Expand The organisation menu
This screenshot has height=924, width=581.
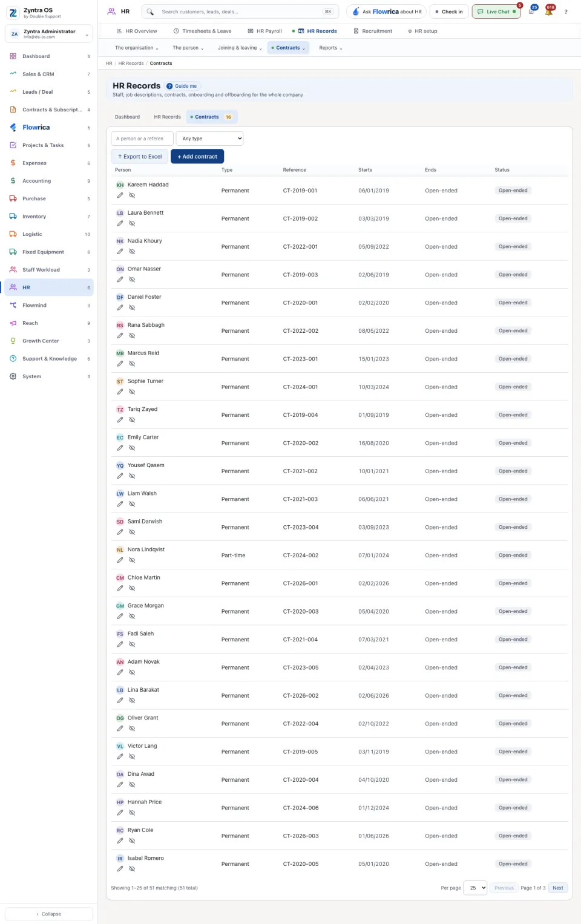137,48
